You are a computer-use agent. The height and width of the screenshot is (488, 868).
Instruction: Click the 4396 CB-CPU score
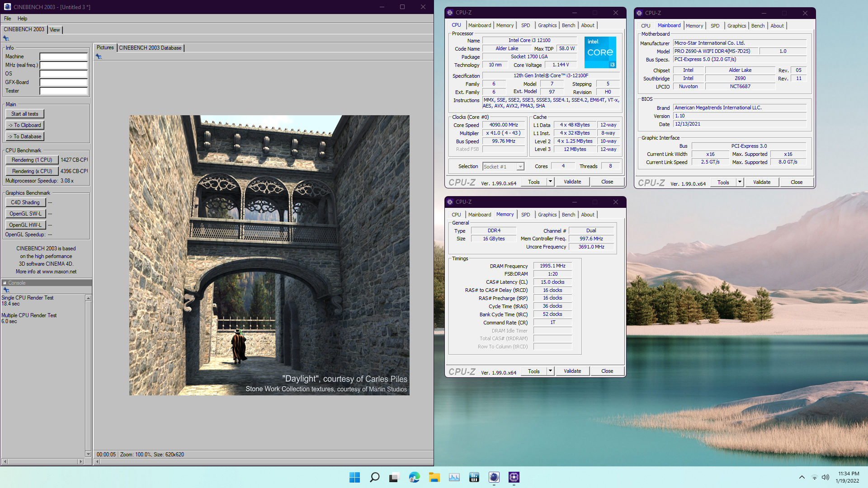click(74, 171)
